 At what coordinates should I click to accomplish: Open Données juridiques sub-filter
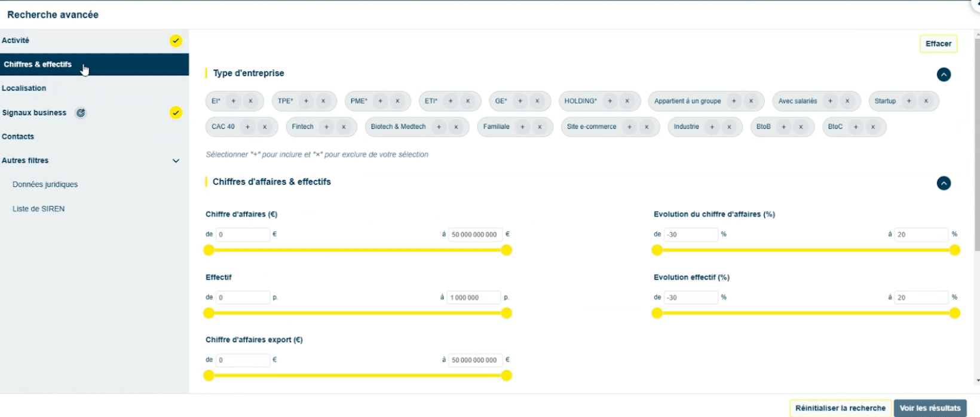[45, 185]
